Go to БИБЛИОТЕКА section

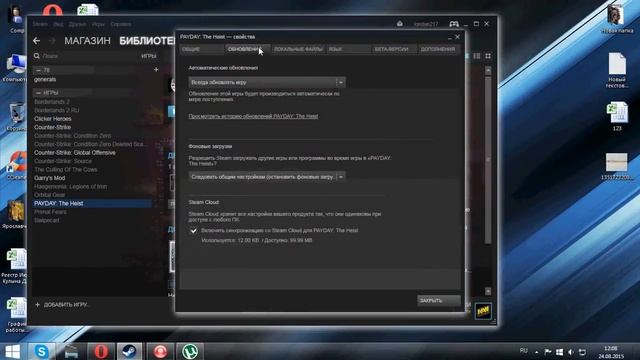coord(147,41)
